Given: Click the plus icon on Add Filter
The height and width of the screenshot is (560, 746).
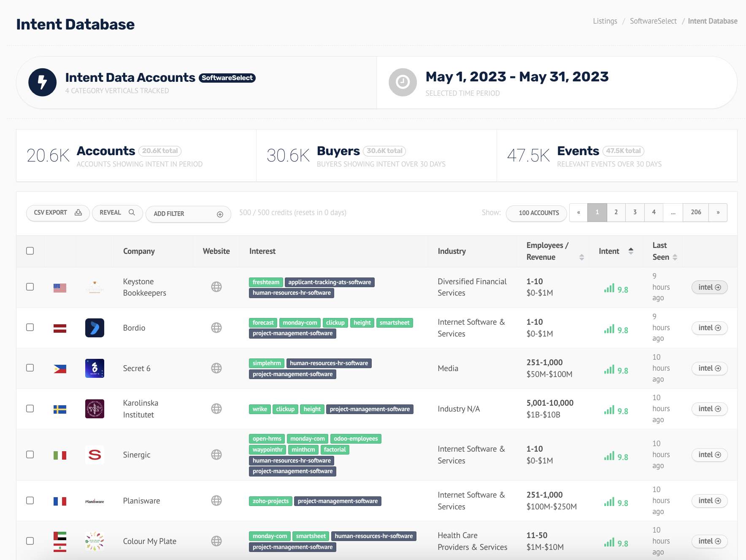Looking at the screenshot, I should click(x=220, y=214).
